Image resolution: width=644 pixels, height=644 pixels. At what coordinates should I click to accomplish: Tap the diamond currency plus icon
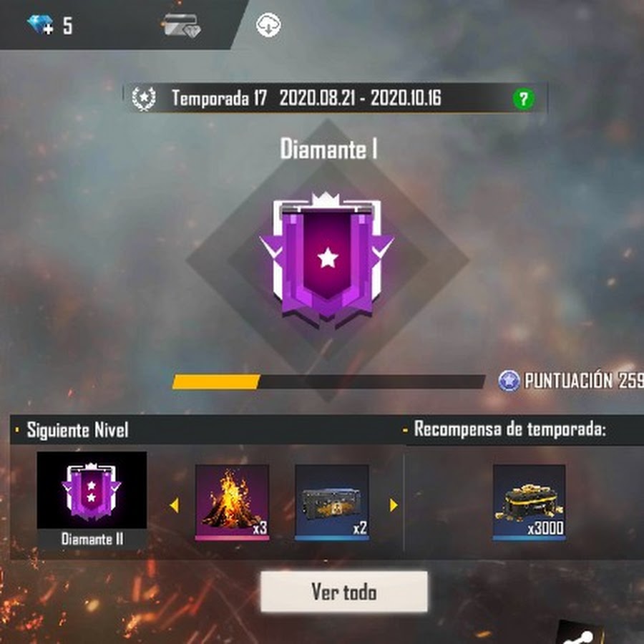pos(40,24)
